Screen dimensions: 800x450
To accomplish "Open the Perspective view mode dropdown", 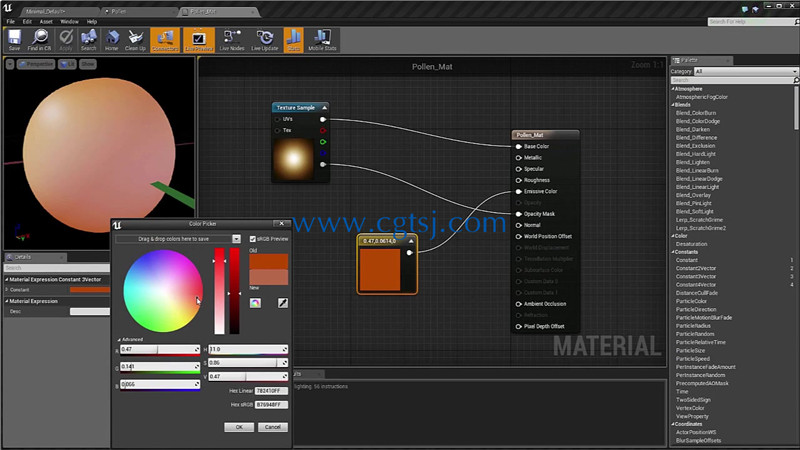I will (36, 64).
